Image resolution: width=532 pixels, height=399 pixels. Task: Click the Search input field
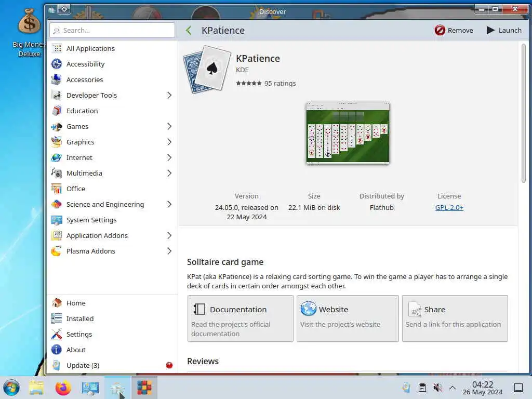point(112,30)
